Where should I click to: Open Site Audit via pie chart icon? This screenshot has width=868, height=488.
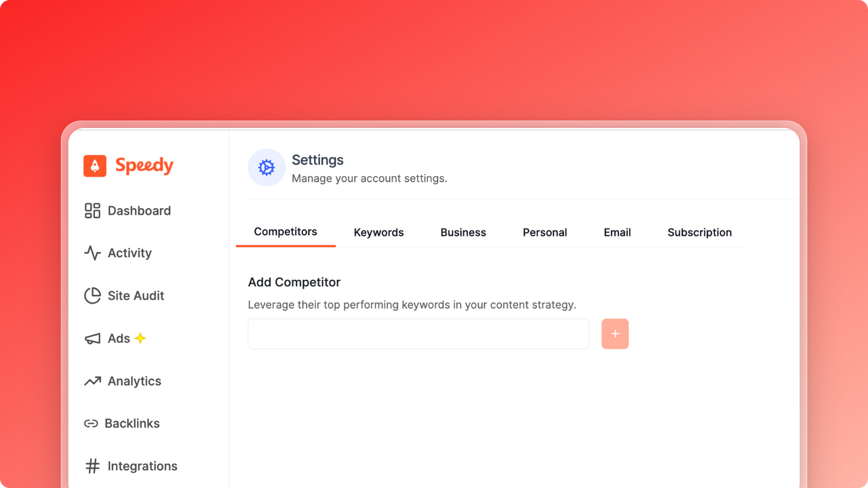tap(92, 296)
